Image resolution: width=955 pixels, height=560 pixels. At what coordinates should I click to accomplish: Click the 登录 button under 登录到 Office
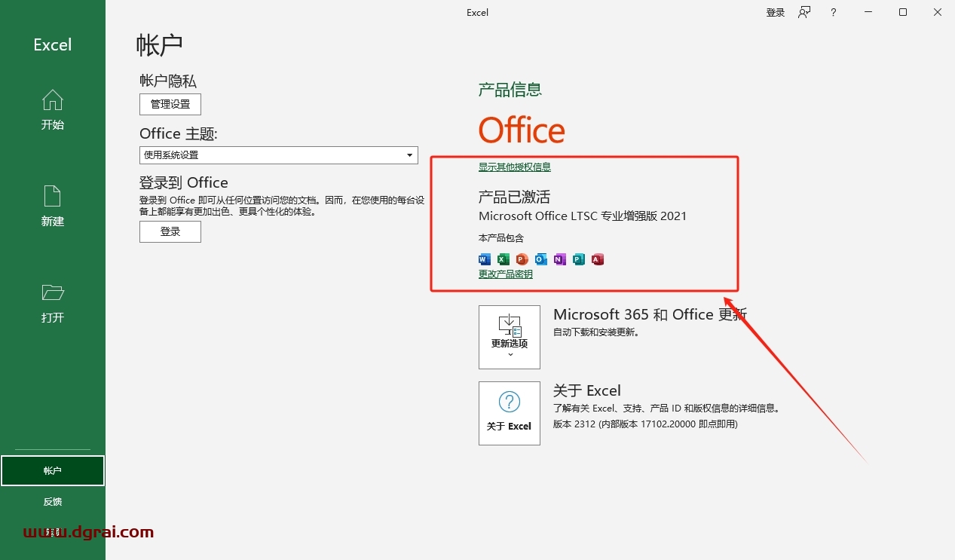(x=170, y=232)
